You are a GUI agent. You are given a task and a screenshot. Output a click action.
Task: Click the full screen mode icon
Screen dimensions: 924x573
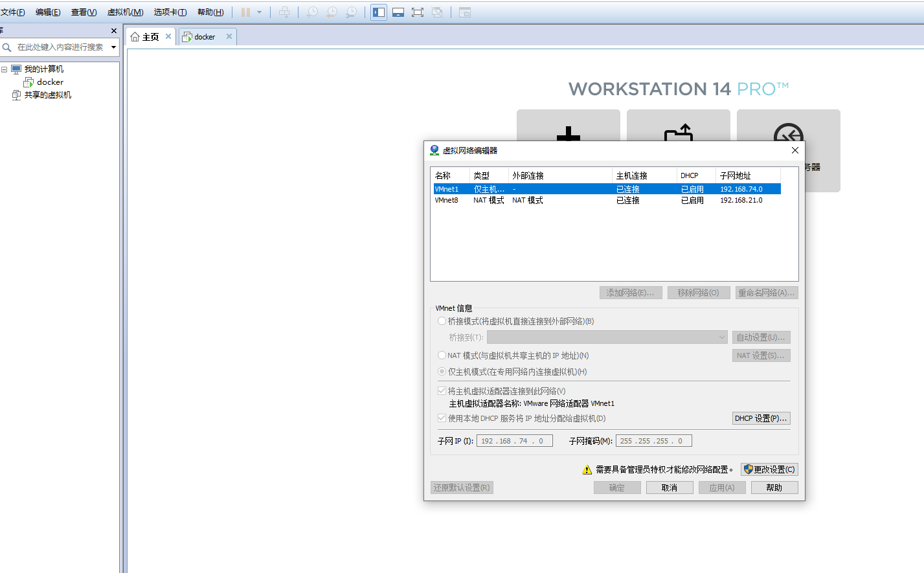tap(418, 12)
